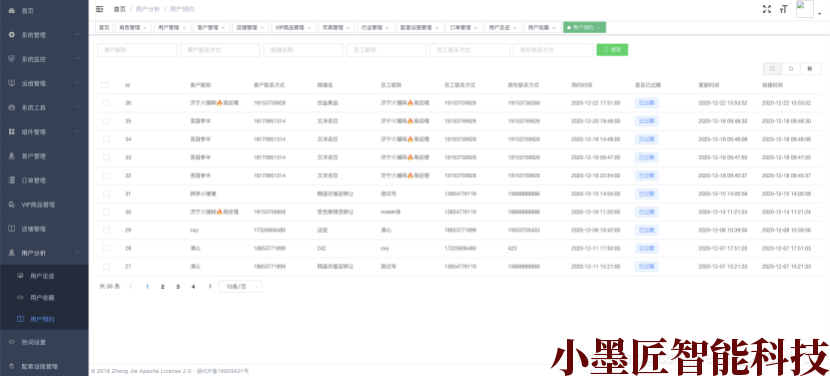Enter fullscreen mode via the expand icon

pyautogui.click(x=766, y=9)
